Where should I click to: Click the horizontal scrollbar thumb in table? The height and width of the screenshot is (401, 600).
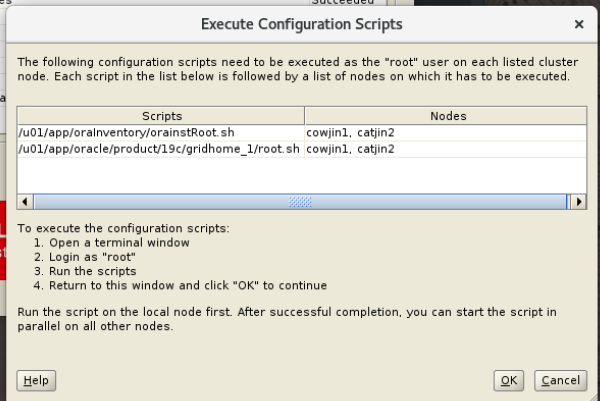(300, 202)
